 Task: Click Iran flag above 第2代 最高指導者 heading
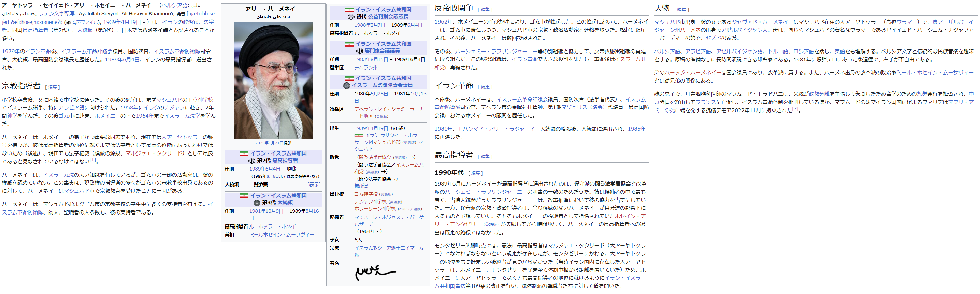click(x=244, y=154)
